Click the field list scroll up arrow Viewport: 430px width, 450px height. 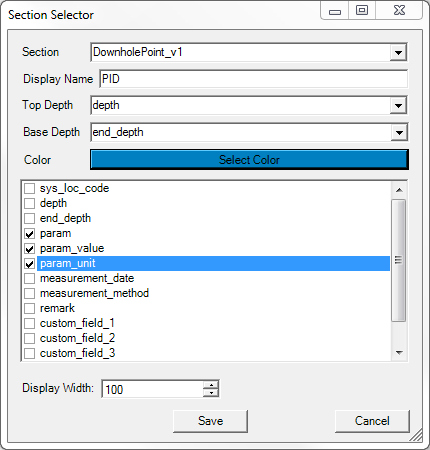tap(399, 190)
